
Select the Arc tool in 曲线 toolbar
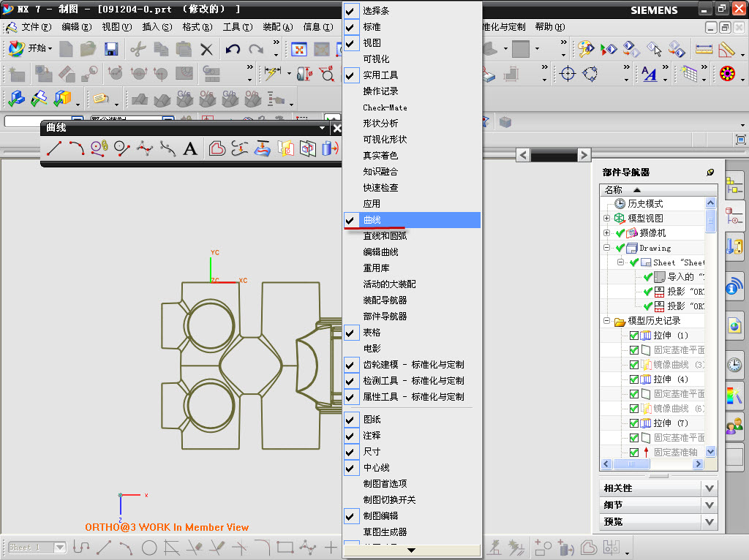click(76, 148)
